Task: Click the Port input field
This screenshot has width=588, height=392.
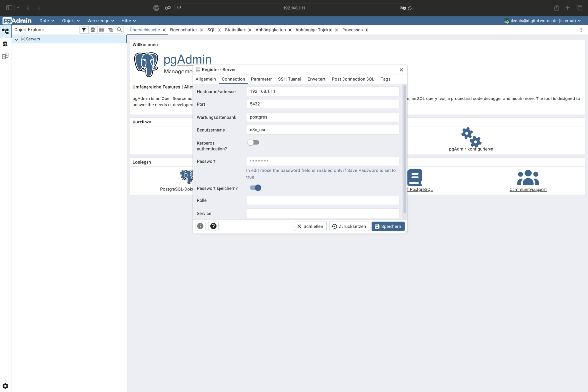Action: 323,104
